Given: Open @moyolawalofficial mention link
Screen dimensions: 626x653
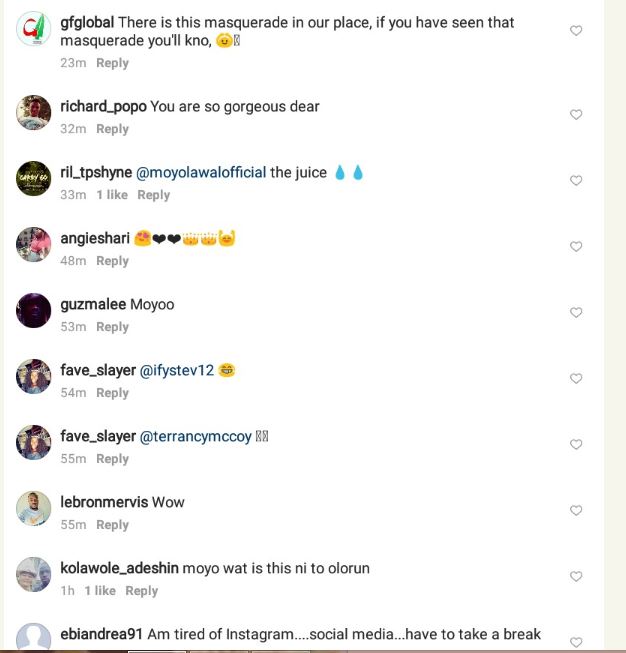Looking at the screenshot, I should 201,172.
